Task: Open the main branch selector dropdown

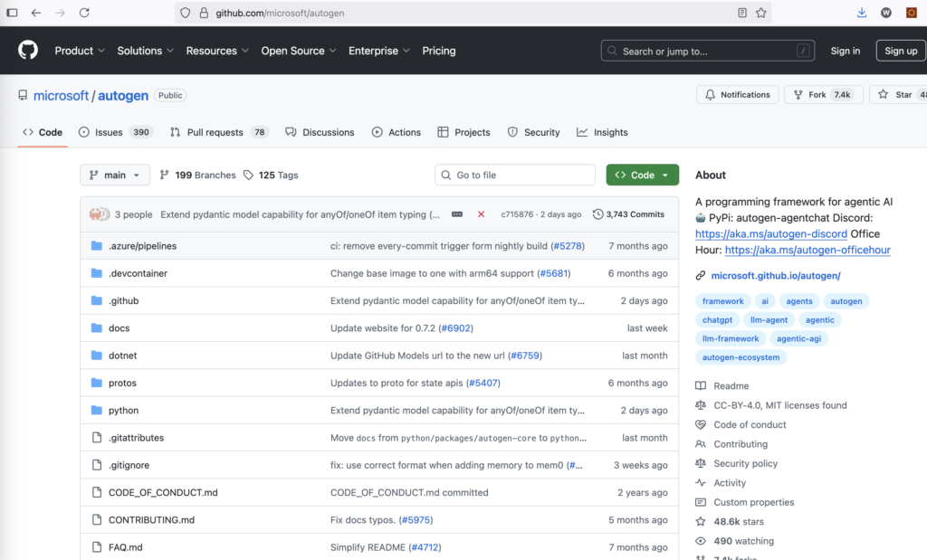Action: click(115, 175)
